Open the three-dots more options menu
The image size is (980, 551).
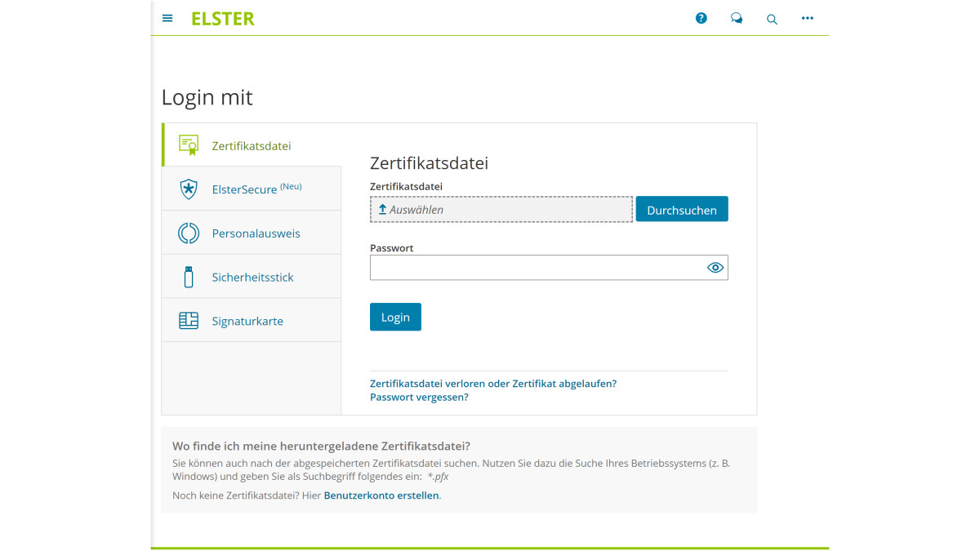click(x=808, y=18)
